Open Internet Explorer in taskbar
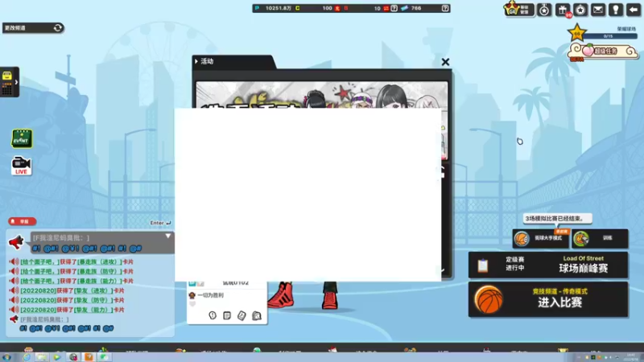Viewport: 644px width, 362px height. (x=27, y=357)
